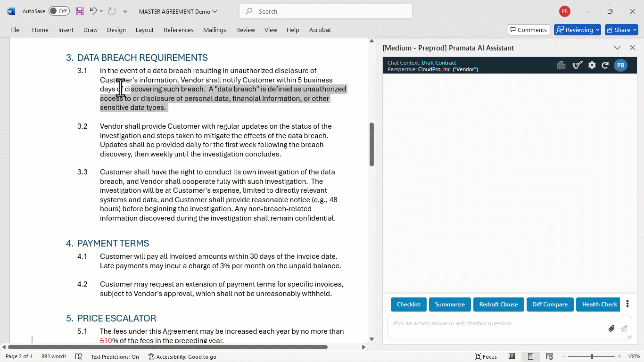Clear chat with the broom icon

tap(578, 66)
